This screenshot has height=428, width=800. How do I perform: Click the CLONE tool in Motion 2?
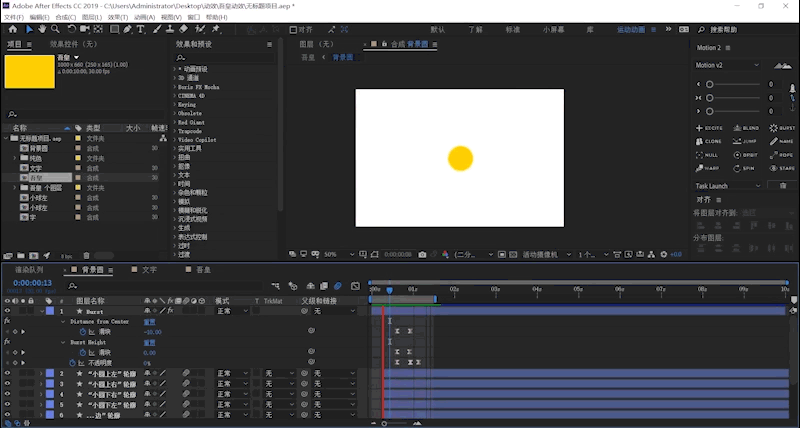click(708, 142)
